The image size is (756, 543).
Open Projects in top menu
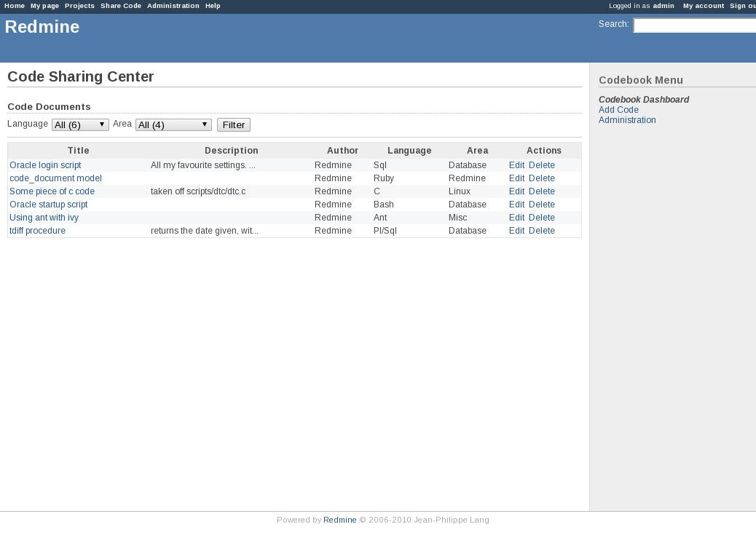79,6
